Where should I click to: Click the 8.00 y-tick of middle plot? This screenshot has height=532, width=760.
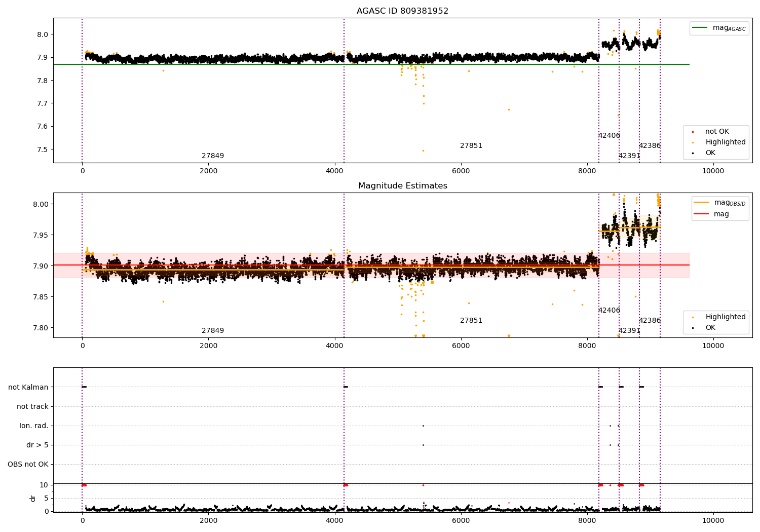40,204
